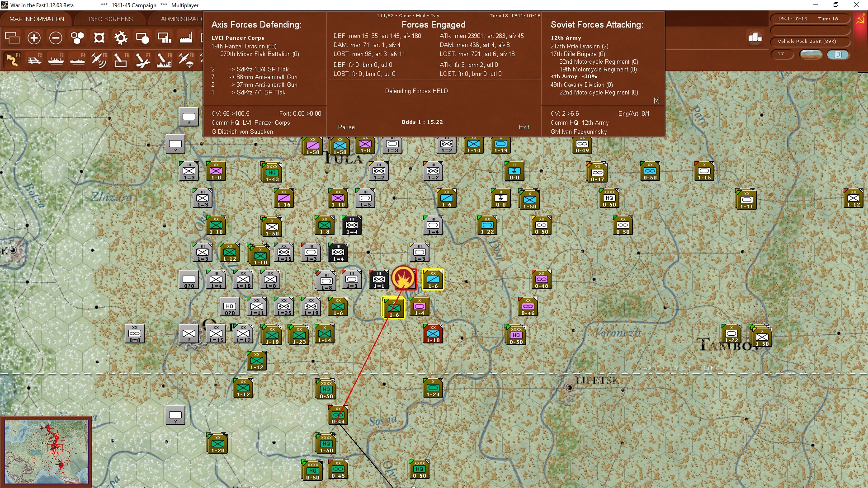
Task: Click the gear-shaped toolbar icon
Action: (x=121, y=38)
